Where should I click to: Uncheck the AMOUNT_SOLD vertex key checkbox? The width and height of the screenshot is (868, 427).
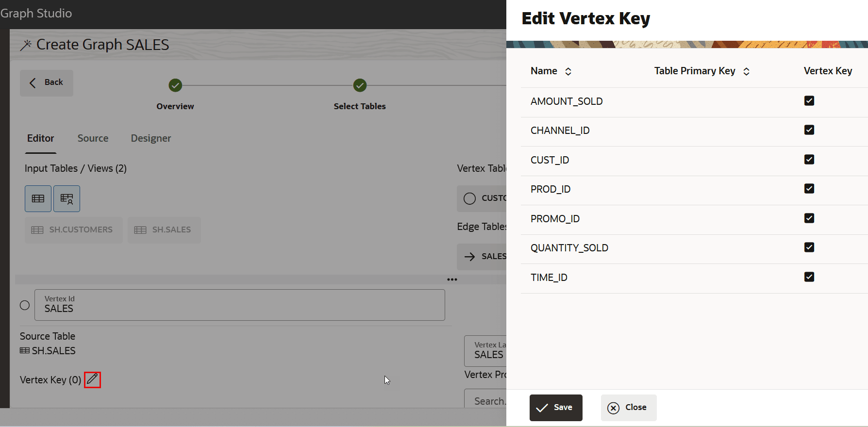[x=809, y=101]
